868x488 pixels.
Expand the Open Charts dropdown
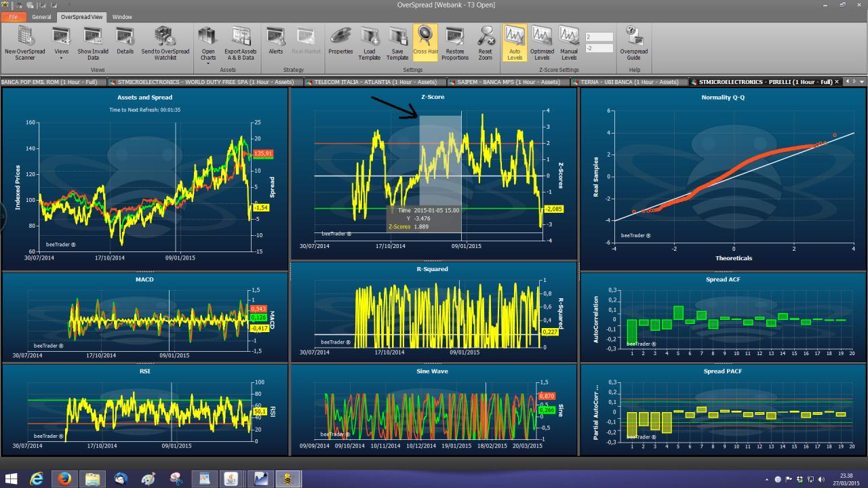(208, 45)
